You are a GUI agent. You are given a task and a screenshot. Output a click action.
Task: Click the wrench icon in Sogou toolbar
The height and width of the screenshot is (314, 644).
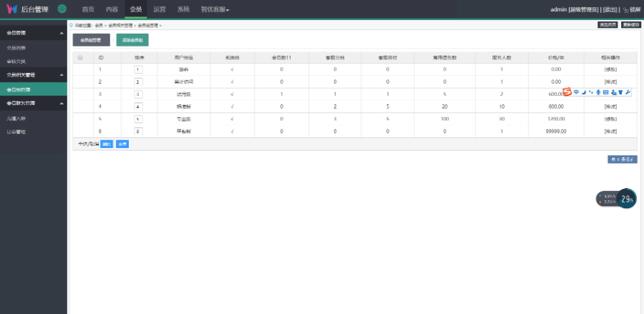[628, 92]
